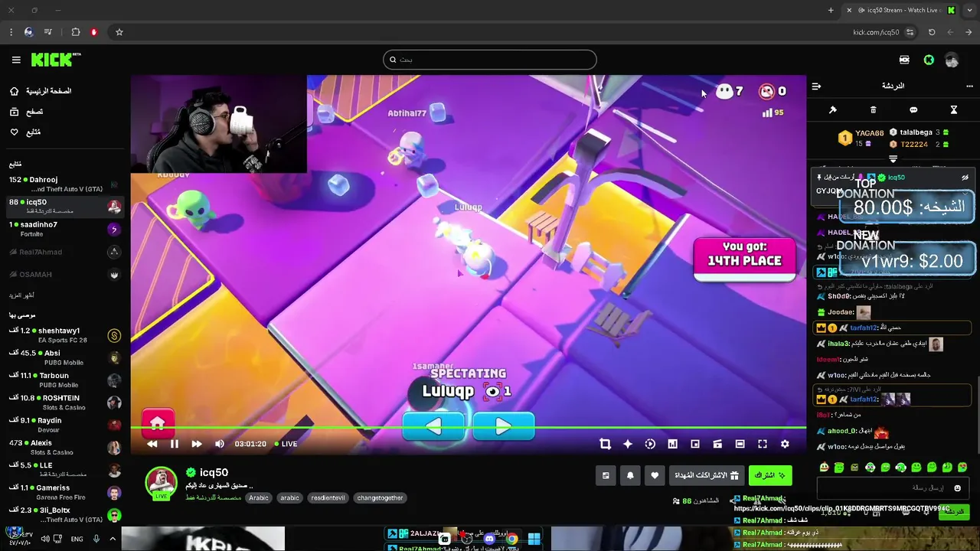Open offline channel OSAMAH in sidebar
The image size is (980, 551).
pyautogui.click(x=64, y=274)
